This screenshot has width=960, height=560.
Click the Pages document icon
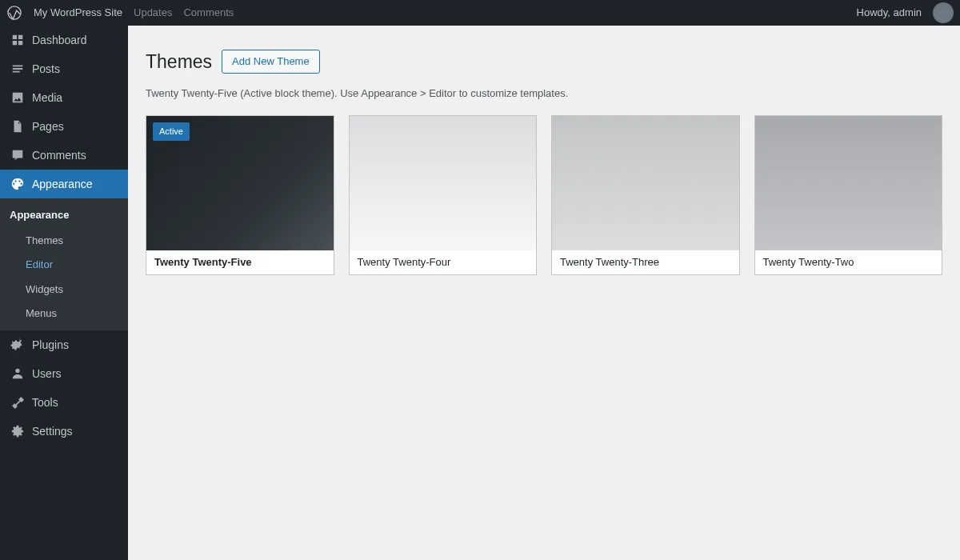[18, 126]
